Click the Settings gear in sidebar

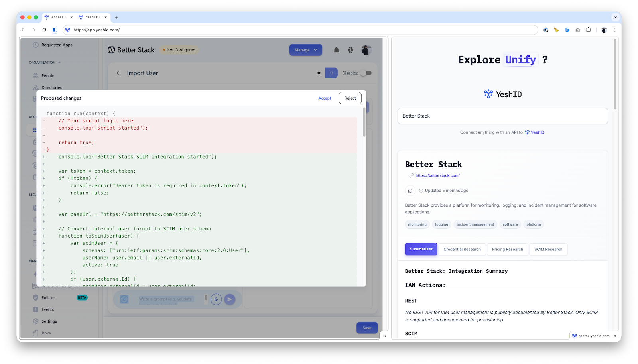(35, 321)
